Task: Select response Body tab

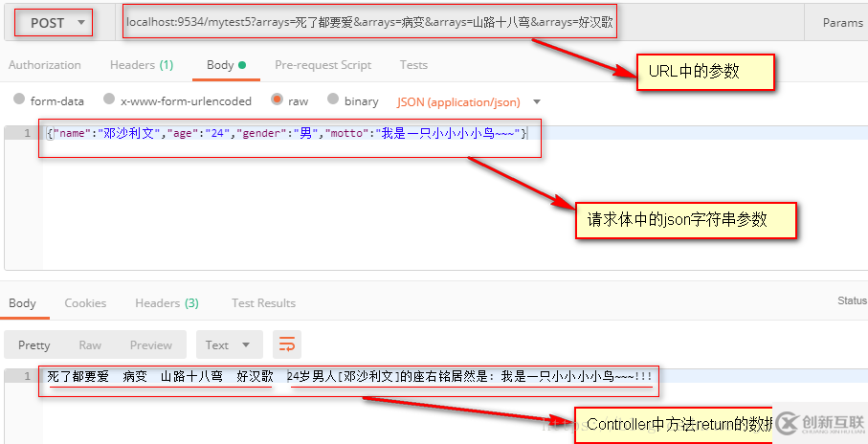Action: tap(22, 302)
